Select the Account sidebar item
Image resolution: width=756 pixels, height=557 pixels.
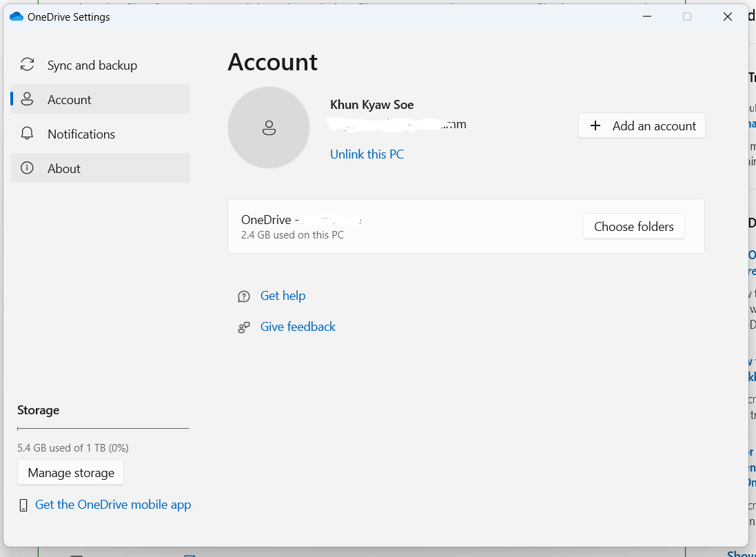point(101,99)
